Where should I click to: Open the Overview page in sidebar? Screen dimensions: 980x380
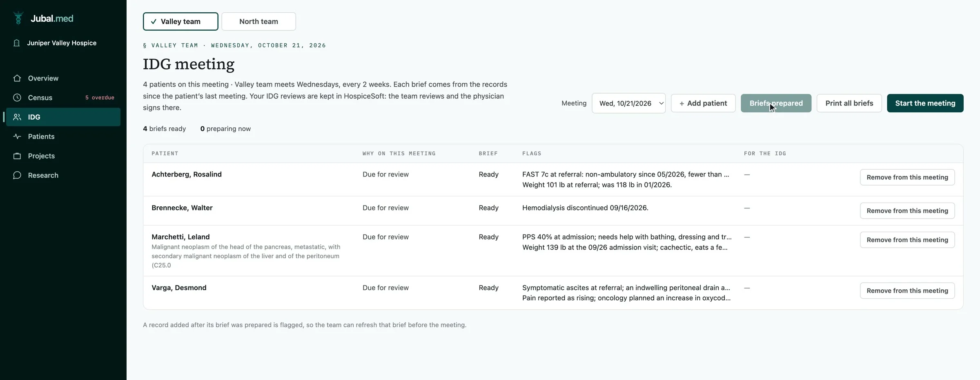pos(63,78)
